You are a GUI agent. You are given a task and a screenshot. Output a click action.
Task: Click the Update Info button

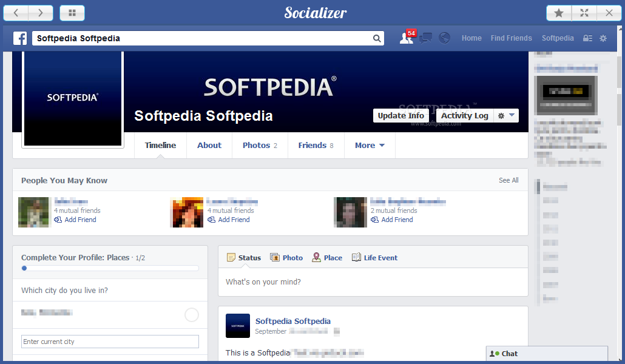point(401,116)
